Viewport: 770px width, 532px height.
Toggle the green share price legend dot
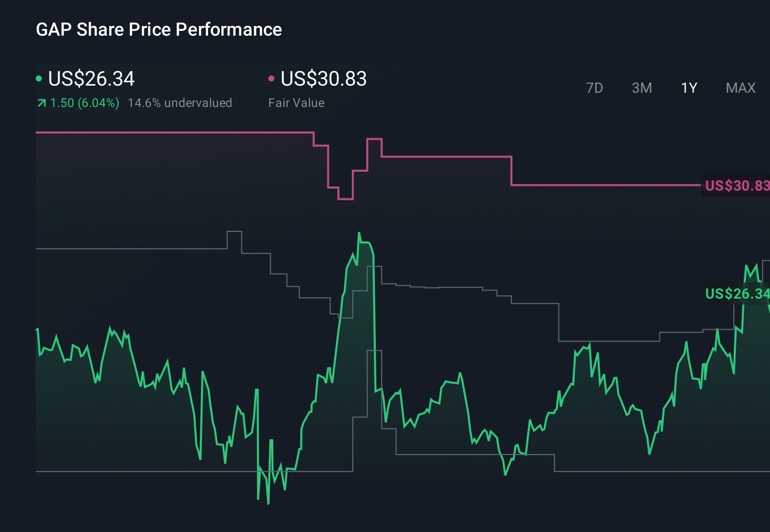(x=38, y=78)
